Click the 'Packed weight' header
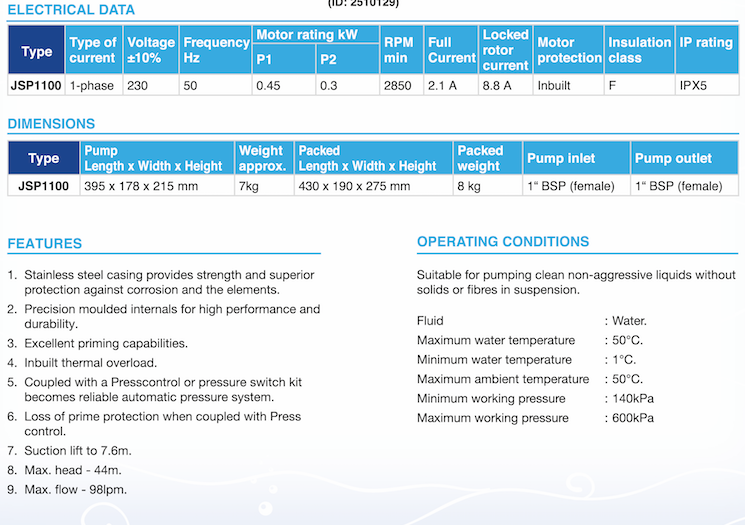The height and width of the screenshot is (525, 745). tap(488, 158)
